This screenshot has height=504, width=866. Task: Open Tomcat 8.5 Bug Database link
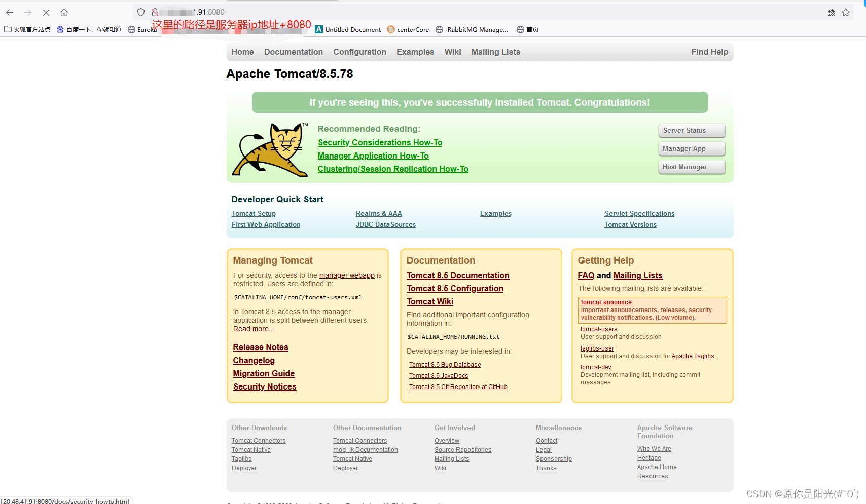pyautogui.click(x=445, y=365)
